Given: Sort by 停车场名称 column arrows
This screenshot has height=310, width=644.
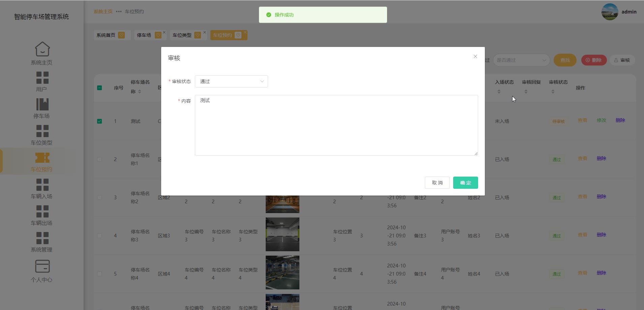Looking at the screenshot, I should click(140, 92).
